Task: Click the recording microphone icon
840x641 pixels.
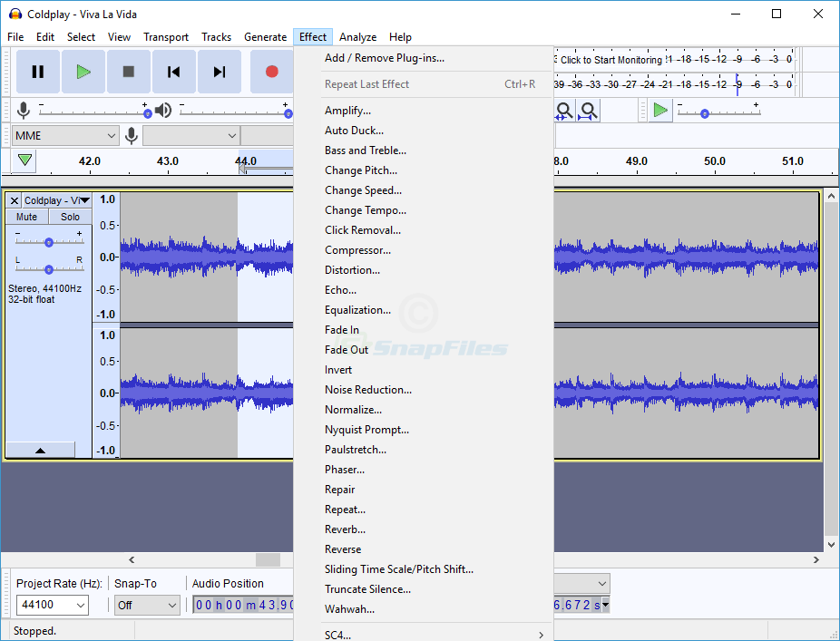Action: (23, 111)
